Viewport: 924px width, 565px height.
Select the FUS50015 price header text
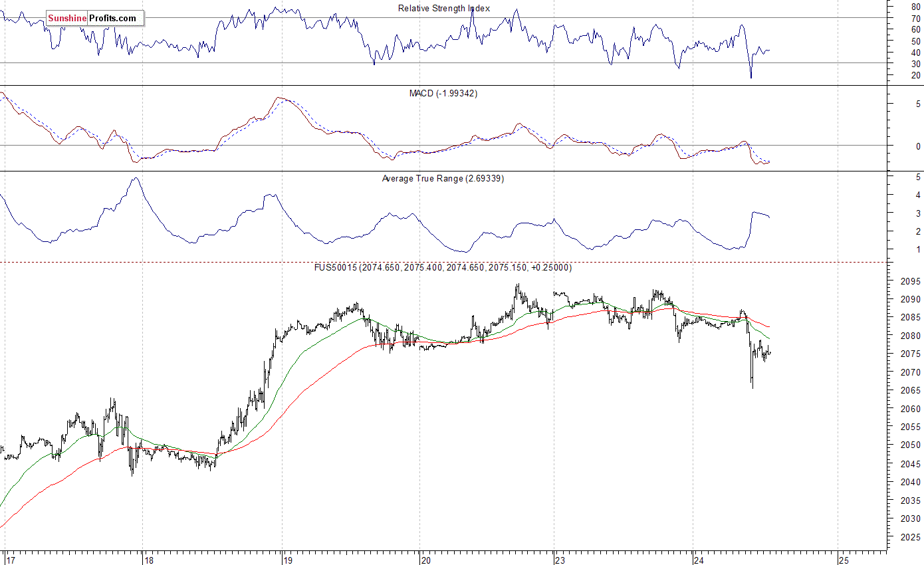[x=443, y=268]
